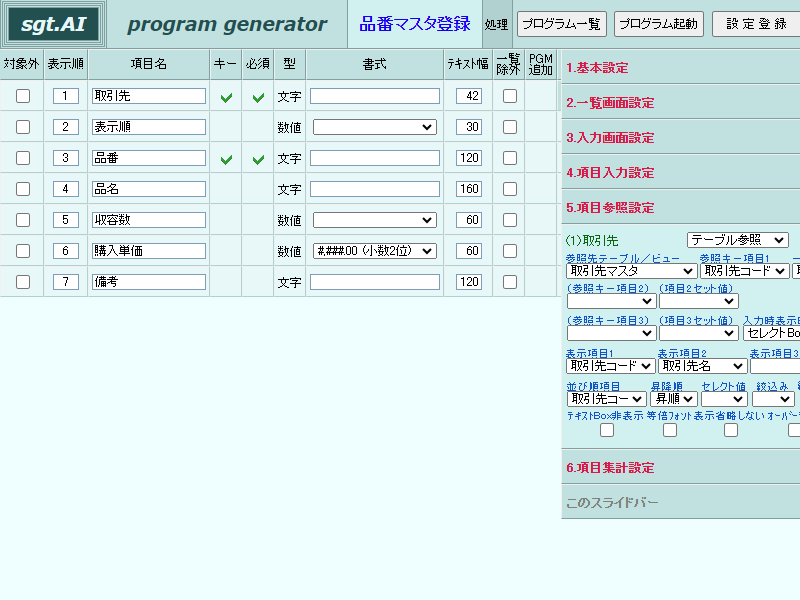Expand 1.基本設定 section
This screenshot has width=800, height=600.
pyautogui.click(x=681, y=67)
